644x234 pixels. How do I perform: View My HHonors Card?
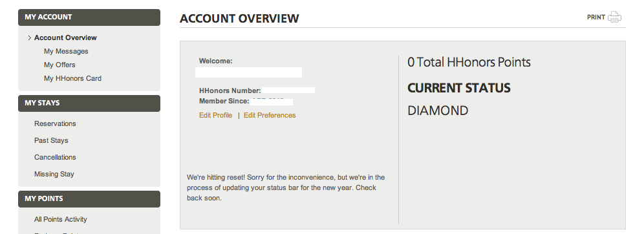coord(72,78)
